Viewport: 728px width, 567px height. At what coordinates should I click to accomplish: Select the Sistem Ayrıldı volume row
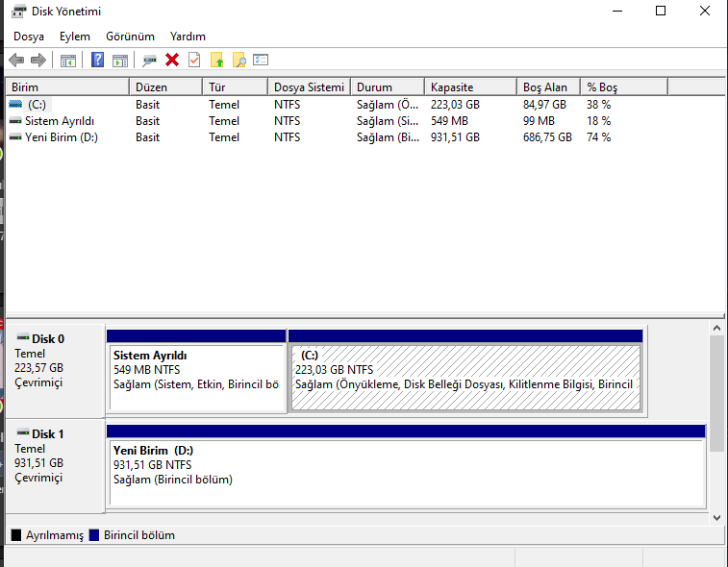click(x=337, y=121)
